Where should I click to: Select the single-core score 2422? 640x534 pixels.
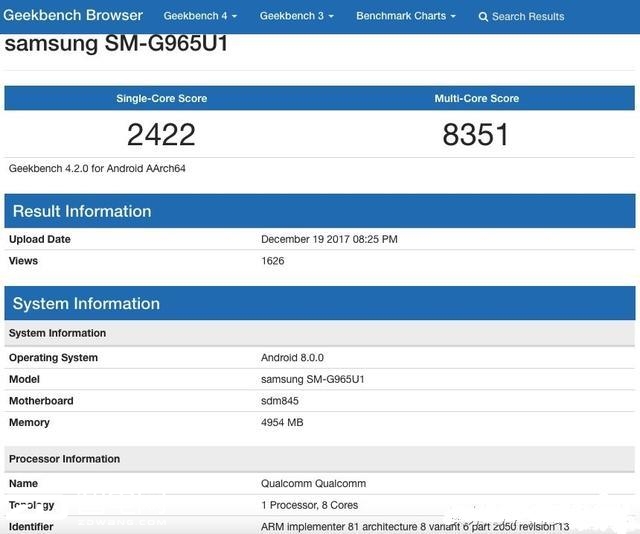(x=161, y=134)
